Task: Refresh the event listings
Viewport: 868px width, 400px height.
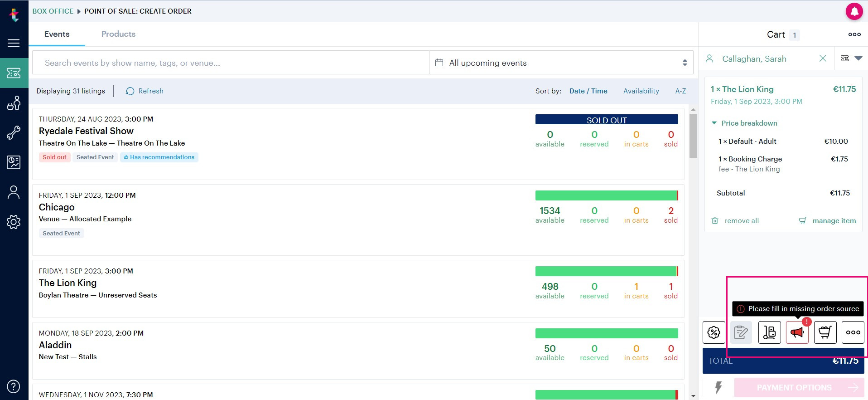Action: coord(145,91)
